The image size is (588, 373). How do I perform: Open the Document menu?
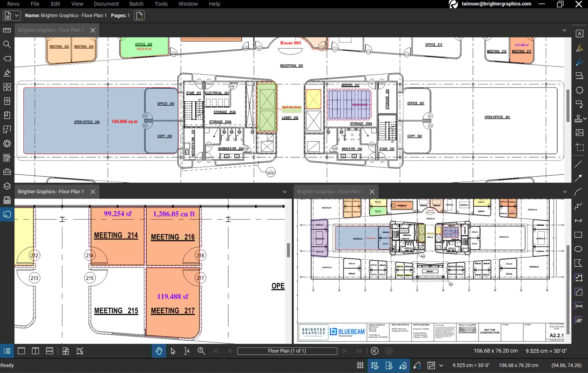point(106,4)
